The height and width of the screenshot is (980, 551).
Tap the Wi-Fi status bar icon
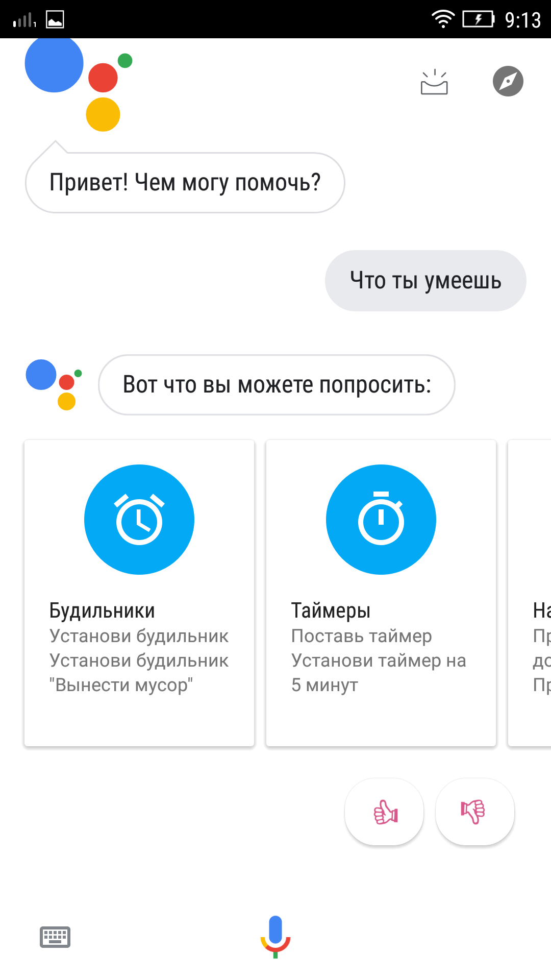pyautogui.click(x=442, y=19)
